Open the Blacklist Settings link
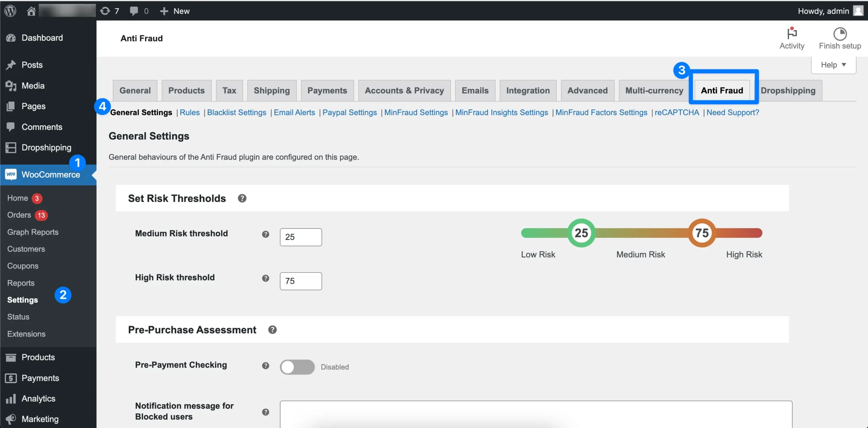Screen dimensions: 868x428 (237, 113)
